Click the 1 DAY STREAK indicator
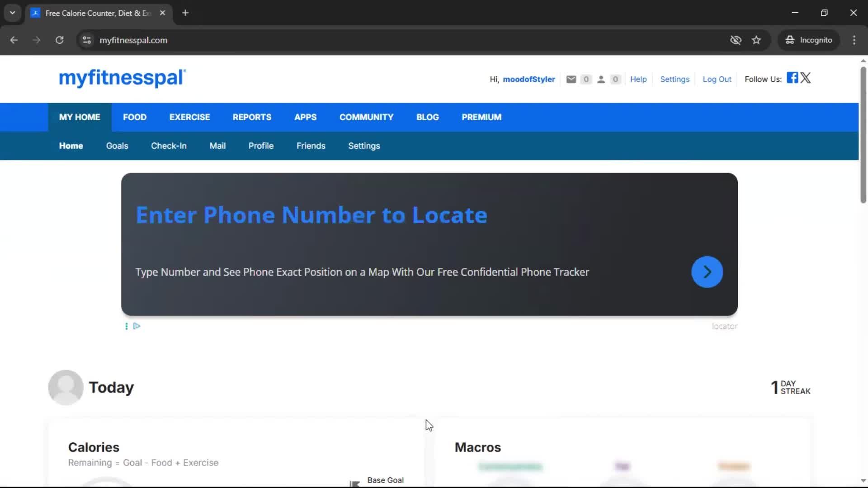868x488 pixels. point(791,387)
